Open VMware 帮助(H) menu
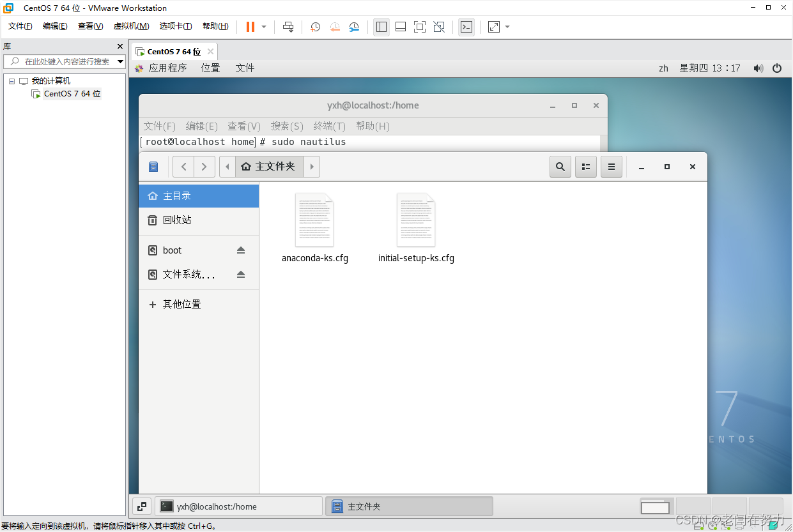Viewport: 793px width, 532px height. [215, 26]
